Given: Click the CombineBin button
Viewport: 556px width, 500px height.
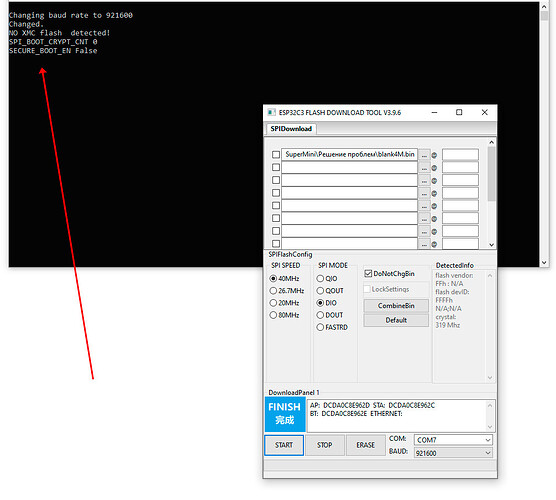Looking at the screenshot, I should point(396,306).
